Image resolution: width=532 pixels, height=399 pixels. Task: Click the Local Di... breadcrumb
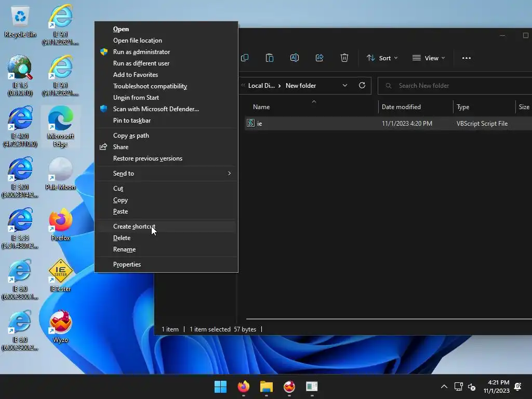coord(261,86)
